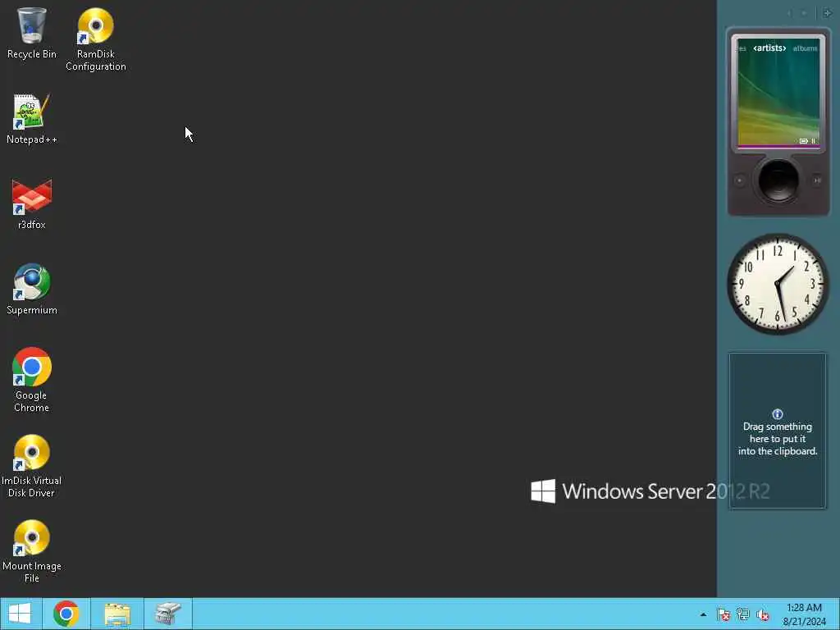The width and height of the screenshot is (840, 630).
Task: Select the ImDisk Virtual Disk Driver shortcut
Action: pyautogui.click(x=32, y=466)
